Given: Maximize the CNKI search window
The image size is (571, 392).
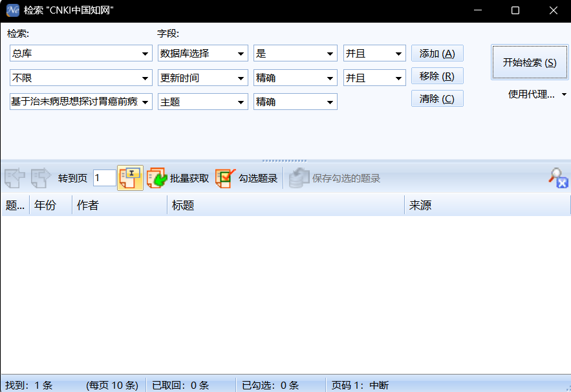Looking at the screenshot, I should [x=515, y=10].
